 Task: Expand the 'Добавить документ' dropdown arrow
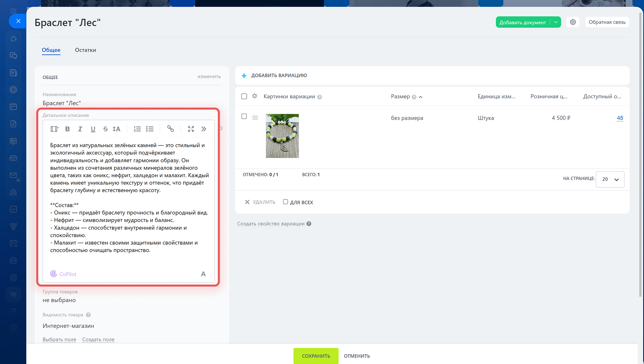click(x=556, y=22)
